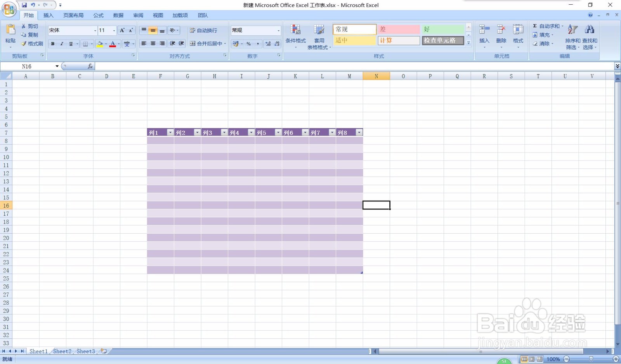
Task: Open the number format 常规 dropdown
Action: point(278,30)
